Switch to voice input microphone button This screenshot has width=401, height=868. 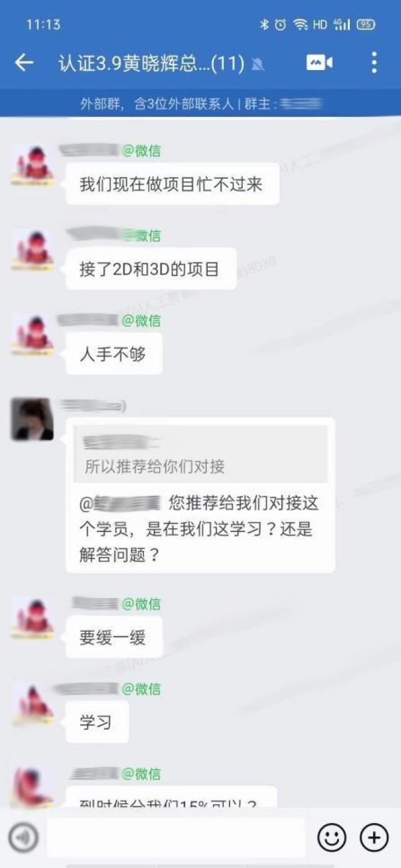click(x=24, y=837)
